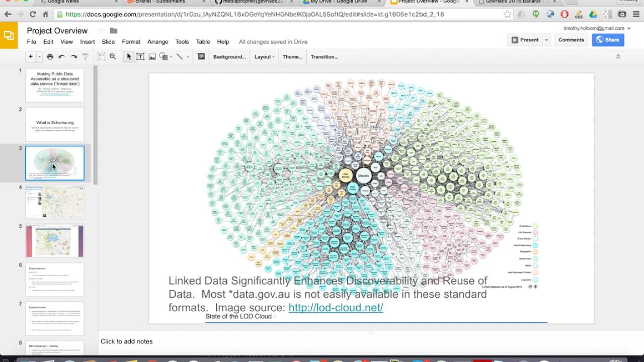Insert a comment using the toolbar comment icon
The width and height of the screenshot is (644, 362).
tap(201, 57)
